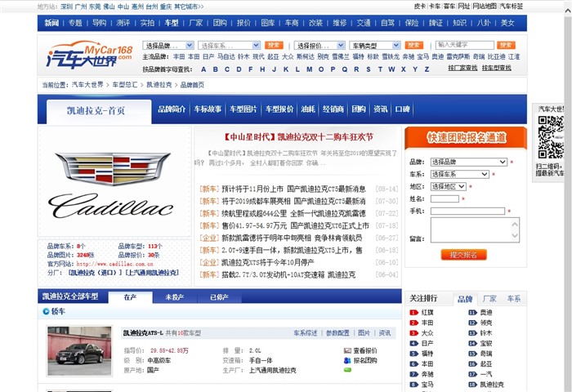Image resolution: width=572 pixels, height=392 pixels.
Task: Click the green icon below 报名团购
Action: [347, 370]
